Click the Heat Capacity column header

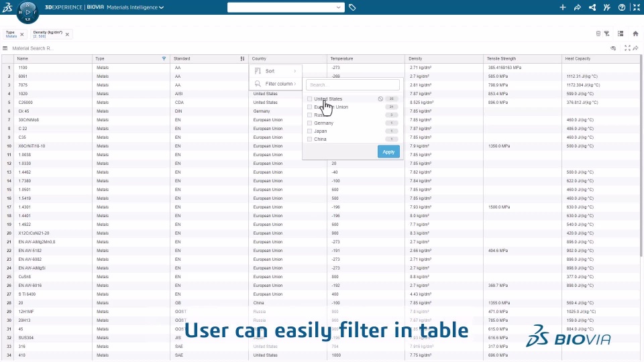600,59
